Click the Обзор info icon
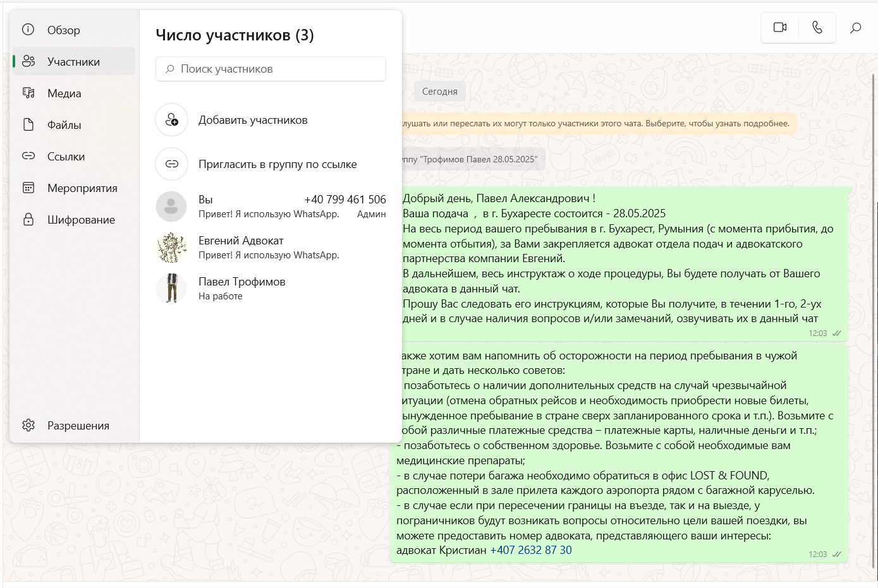Screen dimensions: 878x588 coord(28,30)
